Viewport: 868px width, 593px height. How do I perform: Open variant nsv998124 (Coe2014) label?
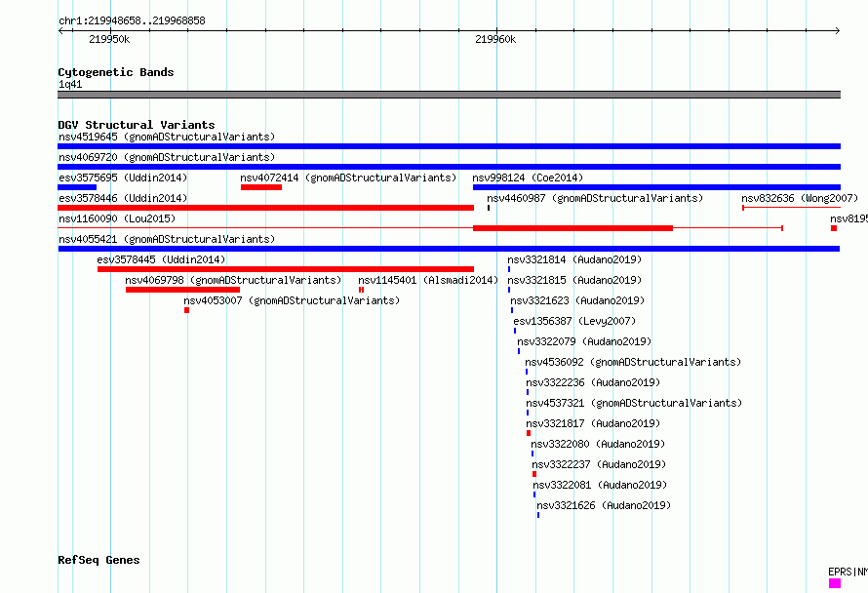pos(528,178)
